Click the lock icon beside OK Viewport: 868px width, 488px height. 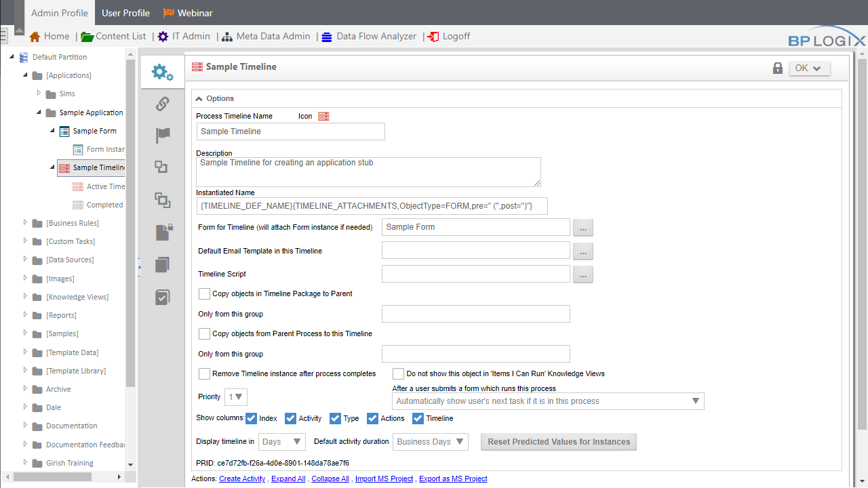[778, 68]
